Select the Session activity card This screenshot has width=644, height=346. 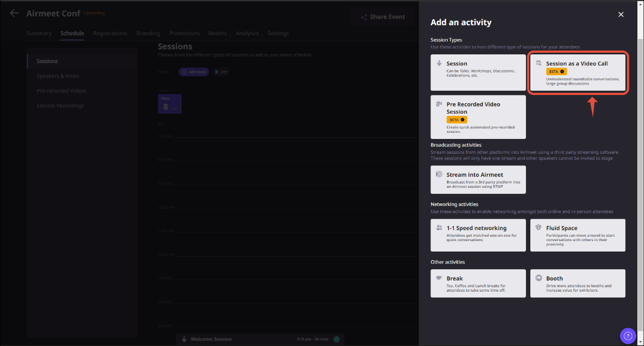point(478,72)
